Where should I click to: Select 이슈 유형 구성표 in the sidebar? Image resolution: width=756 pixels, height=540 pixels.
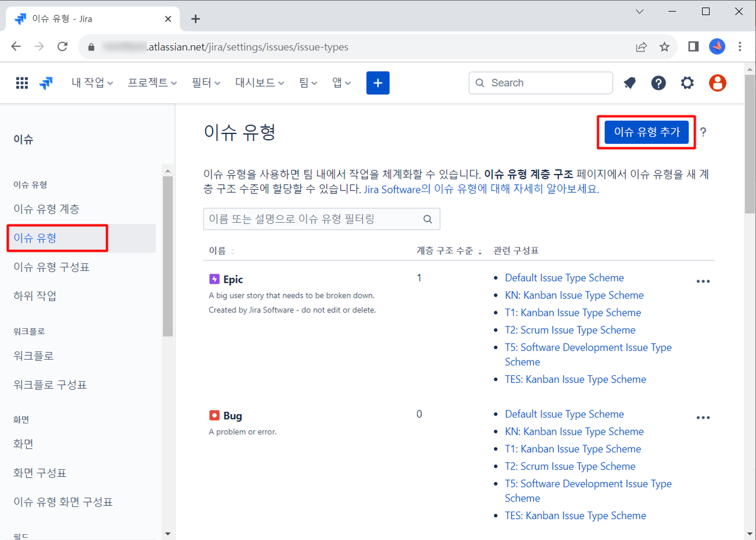tap(51, 267)
